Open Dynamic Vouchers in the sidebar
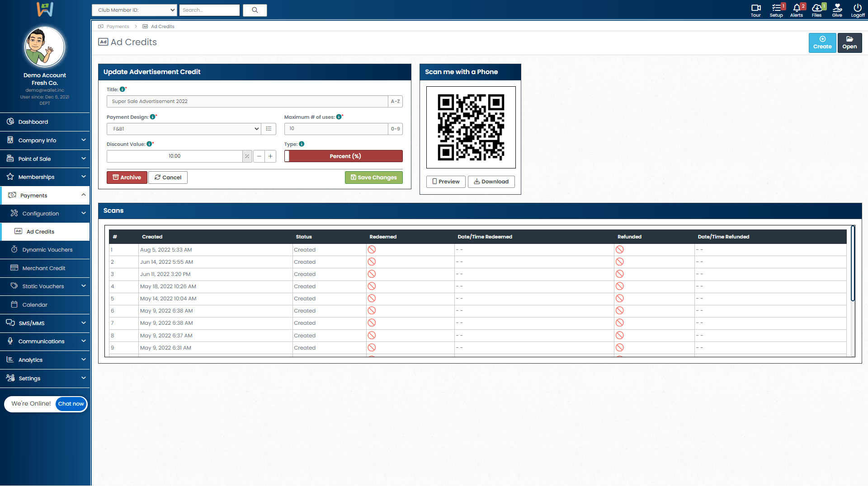868x486 pixels. pyautogui.click(x=47, y=250)
